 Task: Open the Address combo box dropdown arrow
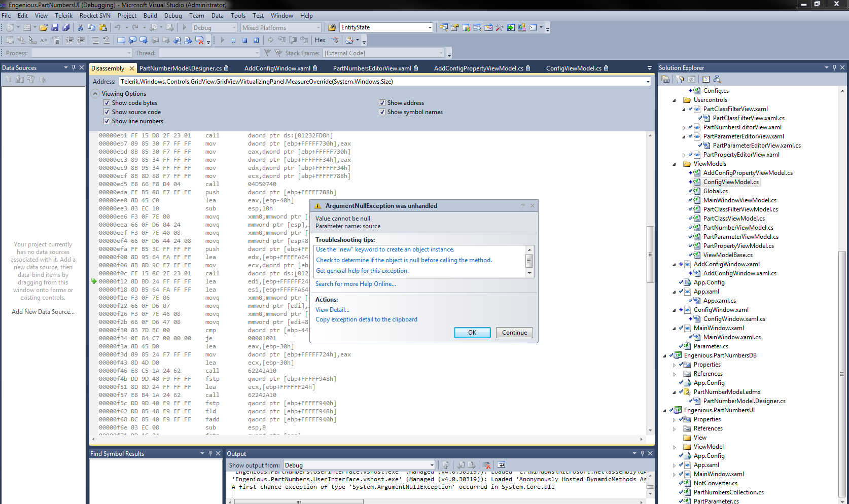648,82
